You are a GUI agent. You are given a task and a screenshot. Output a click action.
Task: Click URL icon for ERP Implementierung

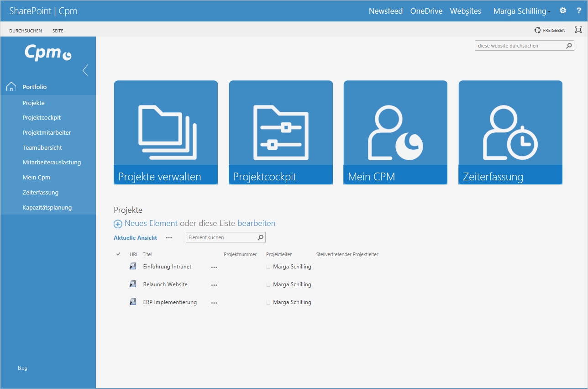click(133, 302)
